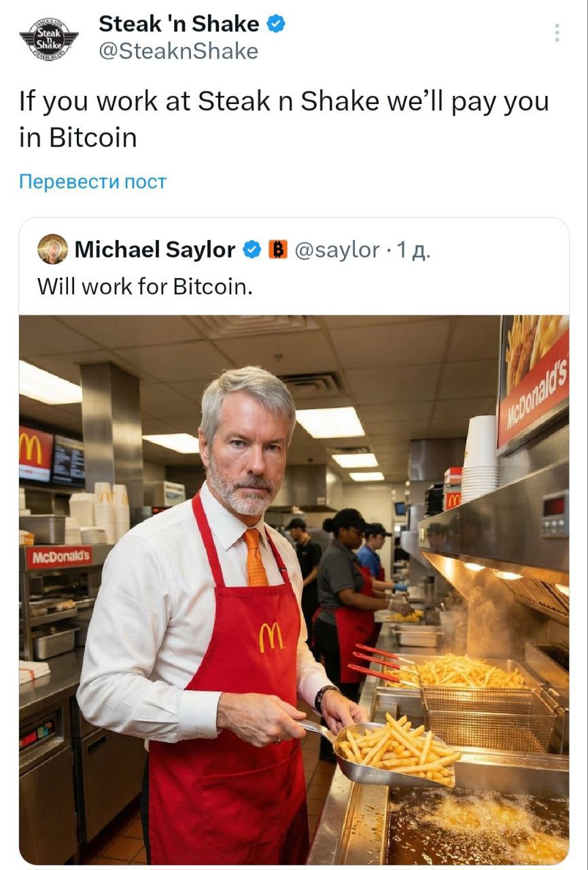This screenshot has height=870, width=588.
Task: Open the three-dot more options menu
Action: (x=557, y=33)
